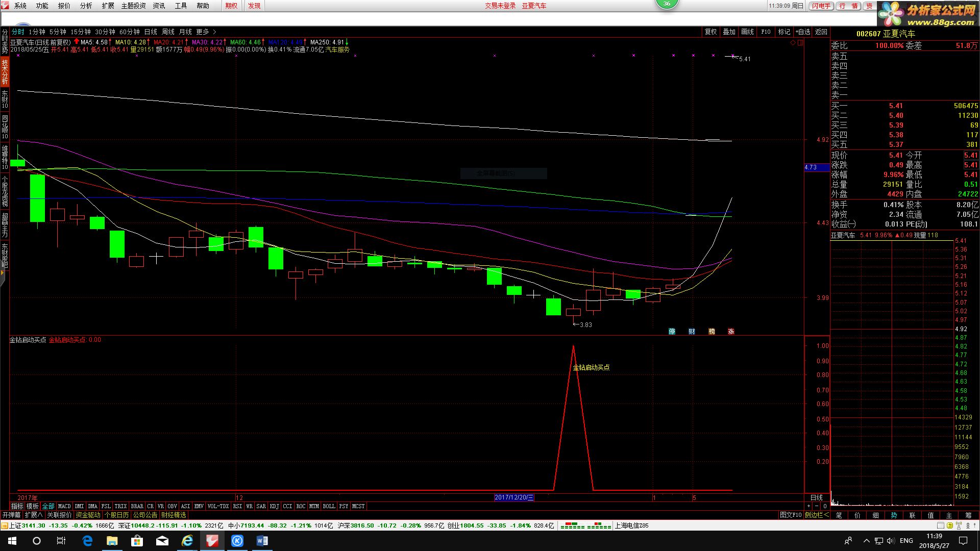Switch to the 周线 period tab

[x=168, y=32]
